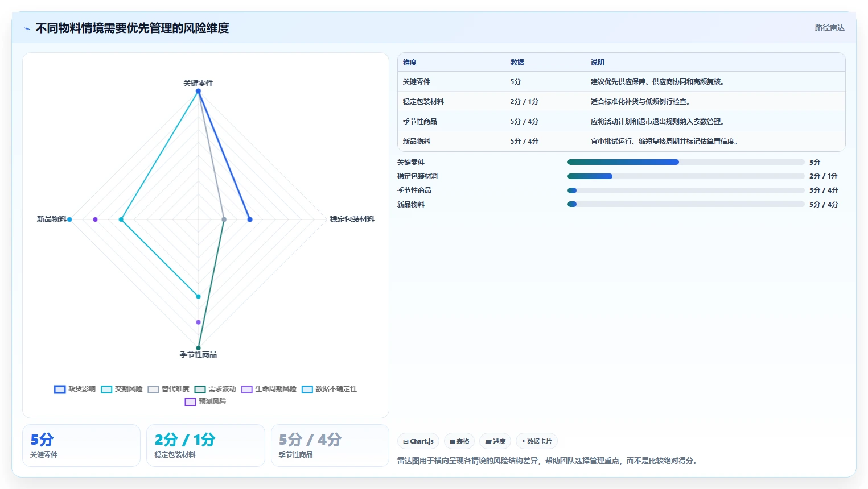Click the 季节性商品 radar axis label

[198, 354]
